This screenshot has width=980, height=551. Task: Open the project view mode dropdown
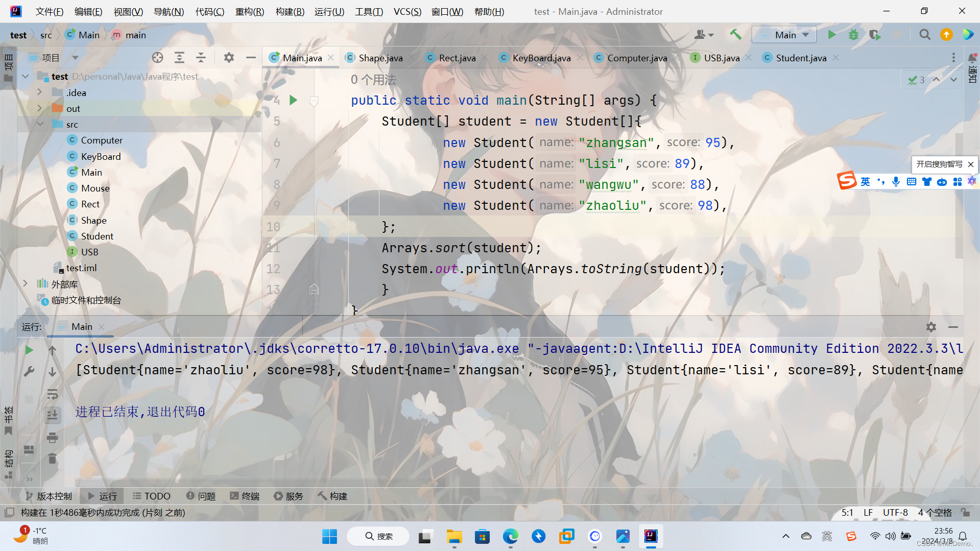pos(75,58)
